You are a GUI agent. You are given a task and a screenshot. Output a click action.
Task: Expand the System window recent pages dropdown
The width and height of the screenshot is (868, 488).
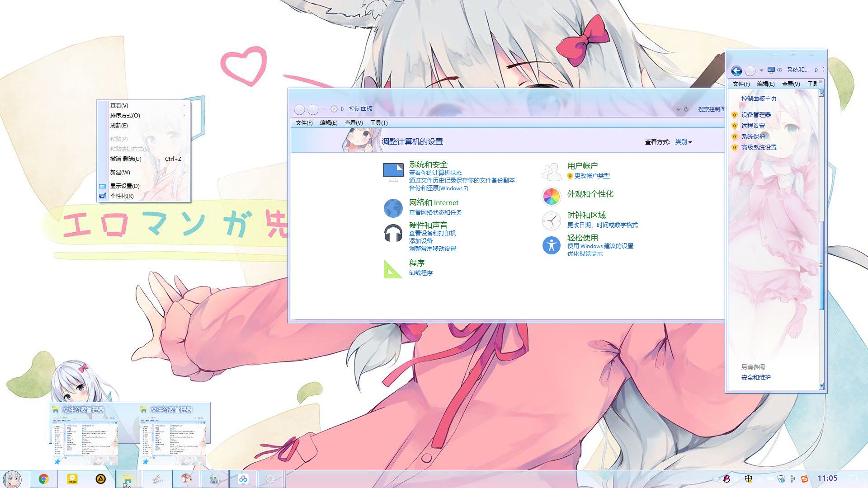pyautogui.click(x=761, y=70)
